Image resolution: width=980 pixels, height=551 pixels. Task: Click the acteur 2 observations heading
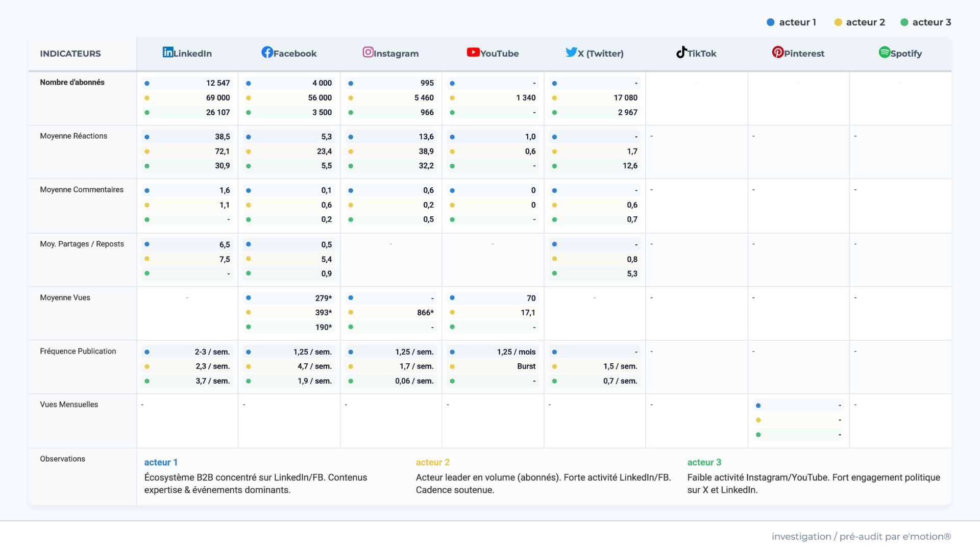click(x=432, y=462)
